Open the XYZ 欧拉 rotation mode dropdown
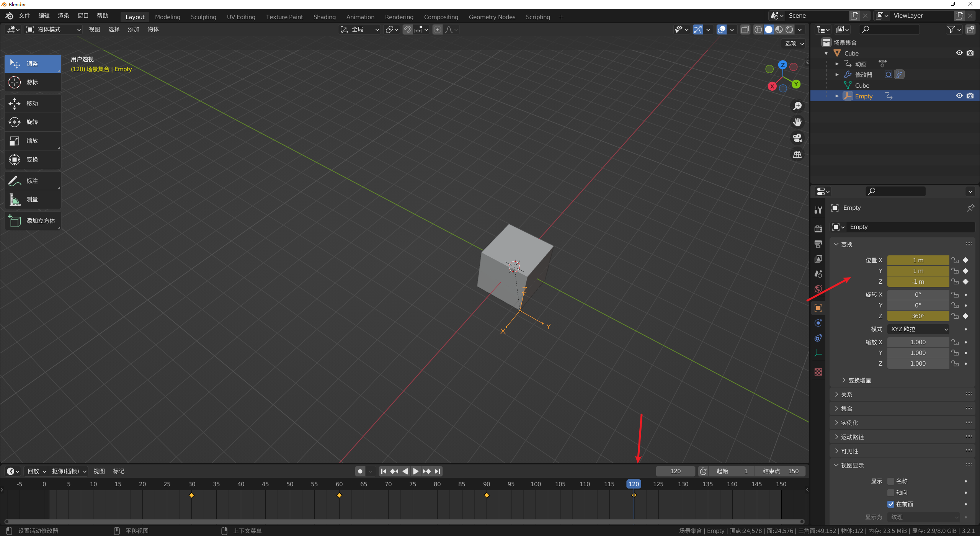The height and width of the screenshot is (536, 980). (x=918, y=329)
